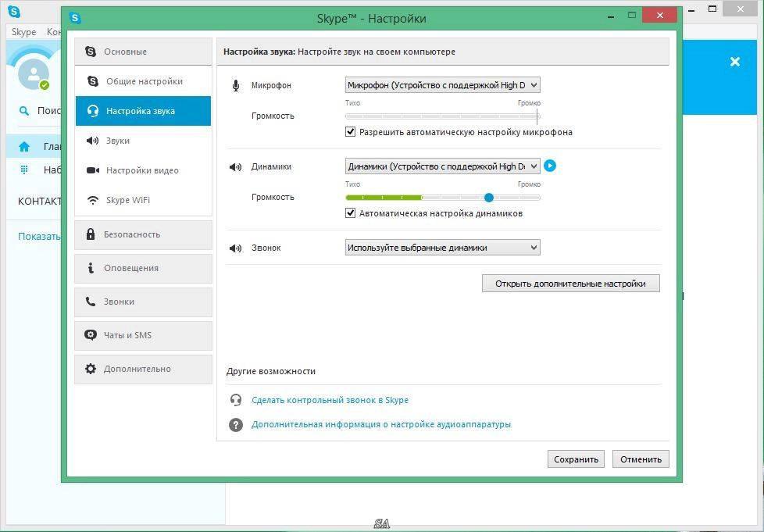Toggle automatic microphone adjustment checkbox

(350, 131)
